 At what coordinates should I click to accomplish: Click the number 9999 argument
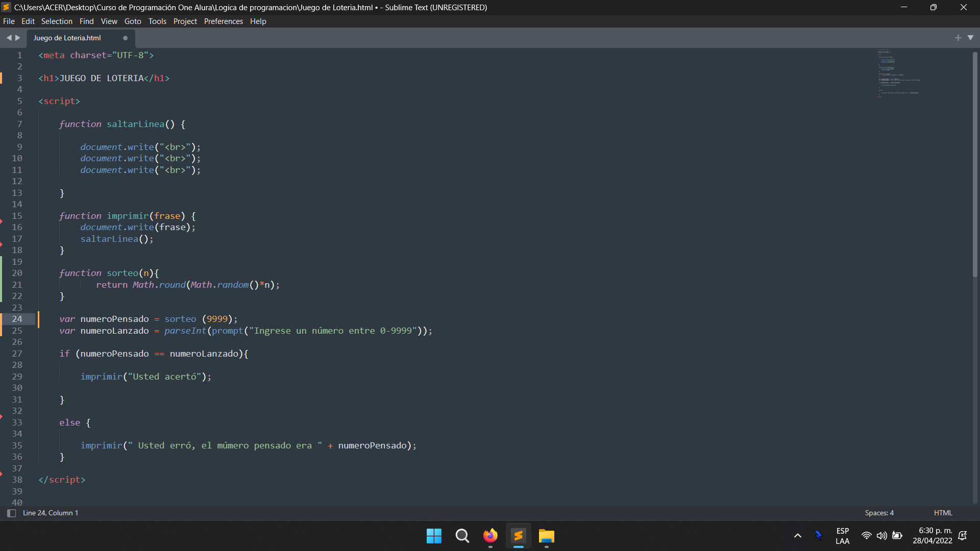(x=217, y=319)
